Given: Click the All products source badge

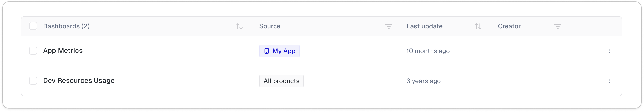Looking at the screenshot, I should 281,81.
